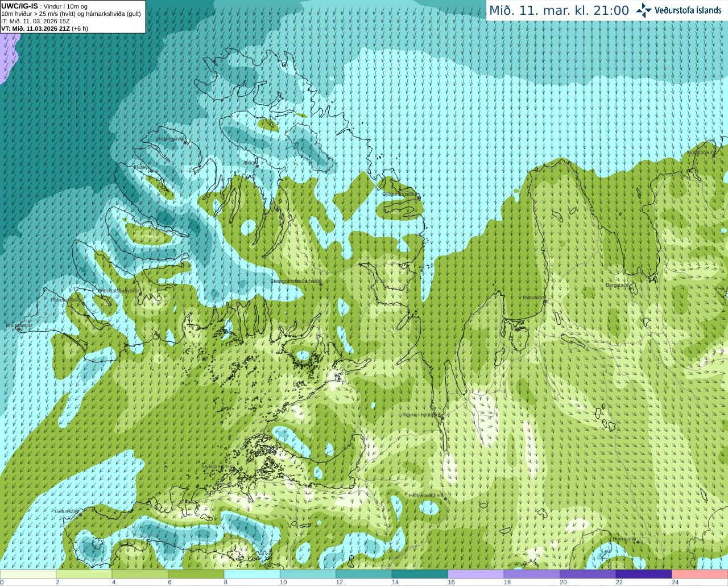This screenshot has width=728, height=586.
Task: Click the Hveravellir station dot
Action: pos(638,542)
